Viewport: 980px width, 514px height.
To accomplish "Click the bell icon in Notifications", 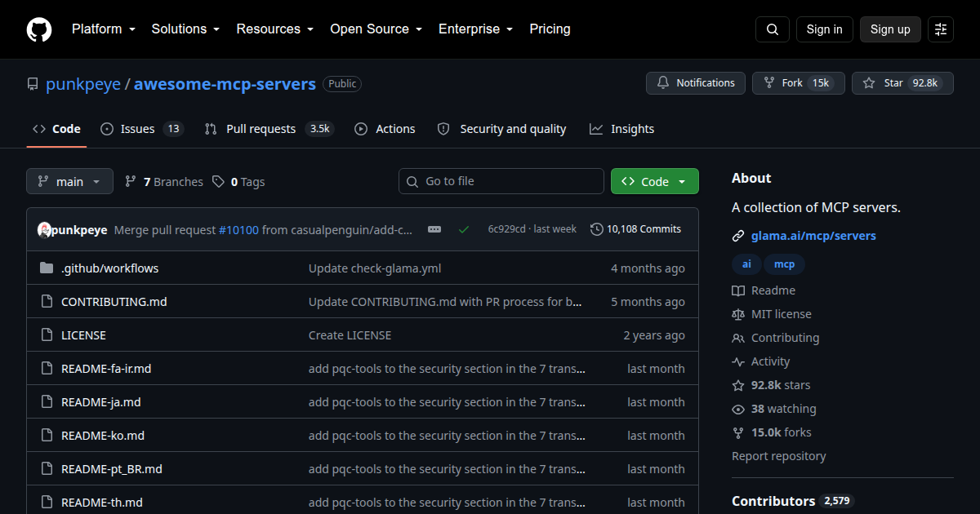I will (663, 83).
